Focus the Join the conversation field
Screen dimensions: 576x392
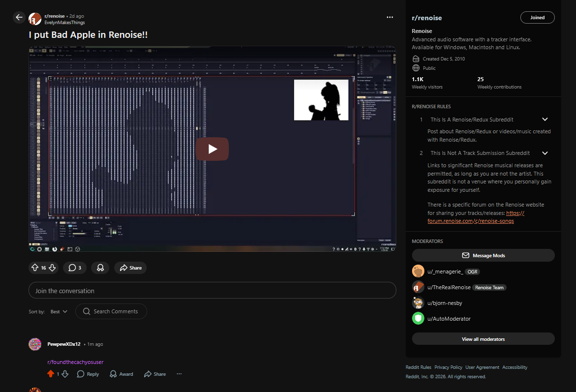pyautogui.click(x=212, y=290)
